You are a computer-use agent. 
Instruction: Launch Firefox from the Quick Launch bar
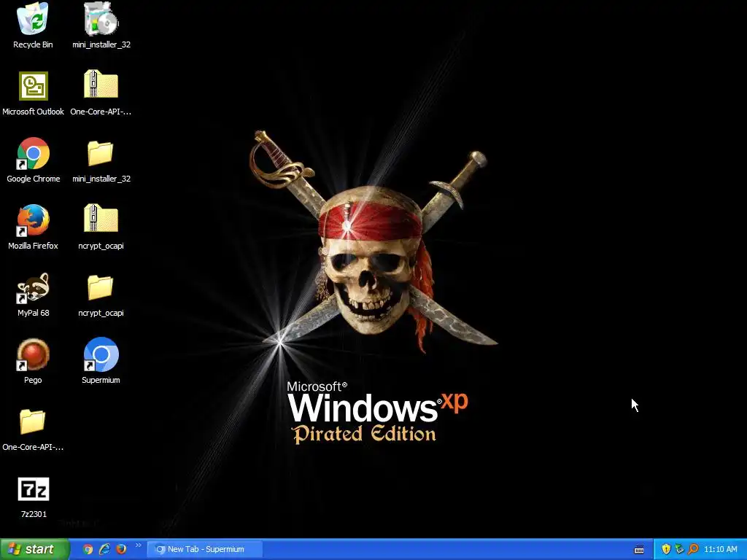pyautogui.click(x=121, y=549)
